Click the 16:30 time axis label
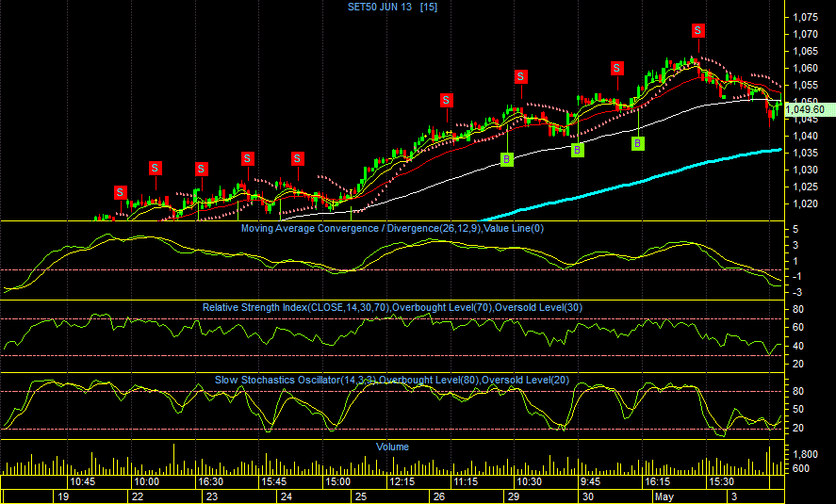The height and width of the screenshot is (504, 836). click(x=210, y=482)
